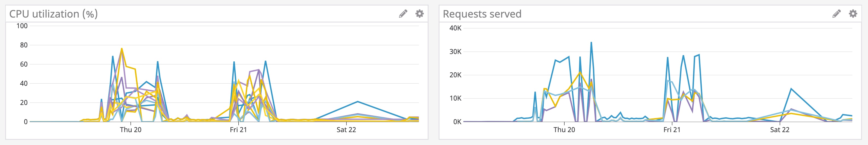Click Thu 20 tick on CPU chart
Image resolution: width=868 pixels, height=145 pixels.
(131, 130)
